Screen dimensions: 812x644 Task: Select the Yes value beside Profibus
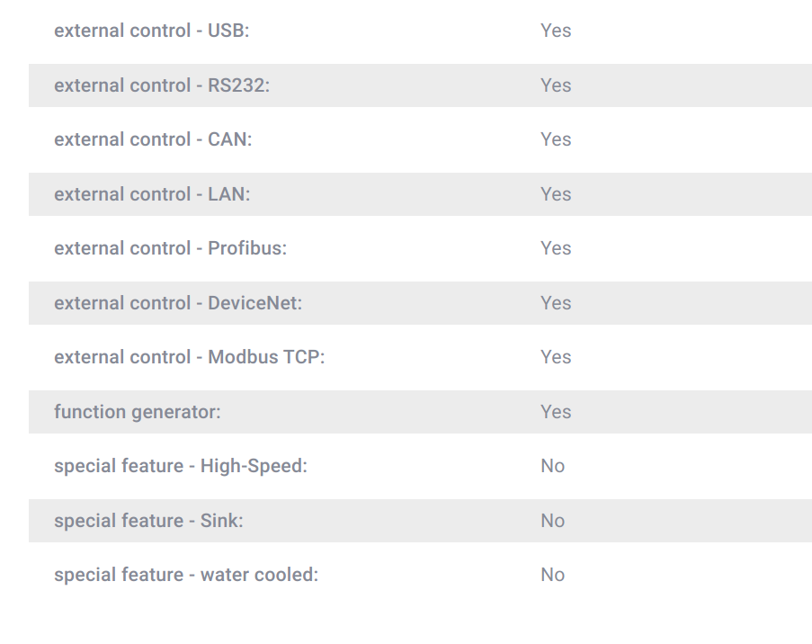coord(556,248)
